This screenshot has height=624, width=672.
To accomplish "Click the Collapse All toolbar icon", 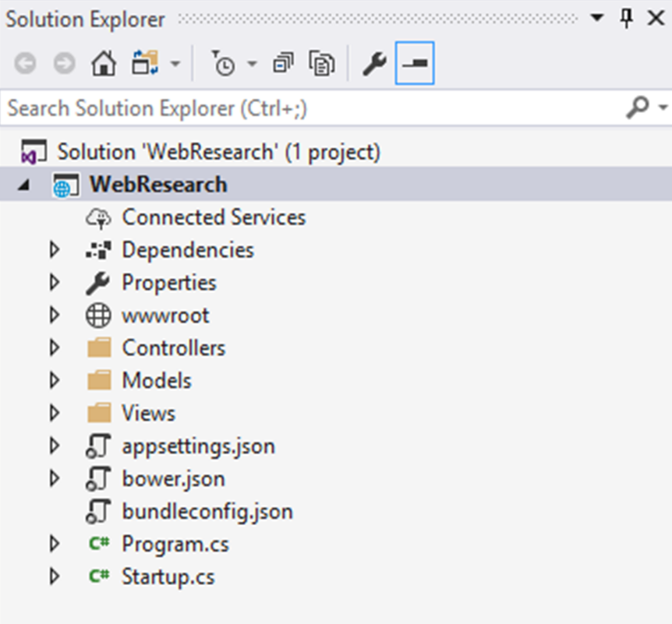I will click(283, 63).
